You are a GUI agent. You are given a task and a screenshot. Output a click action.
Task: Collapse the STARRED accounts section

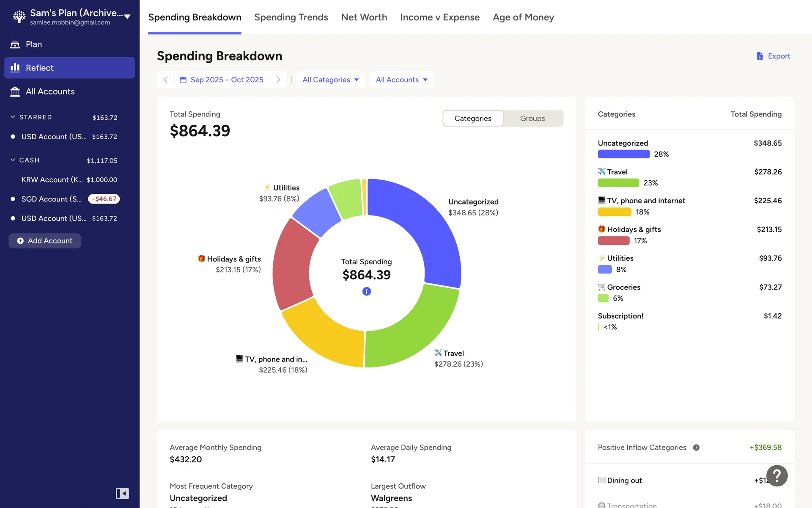pos(13,117)
